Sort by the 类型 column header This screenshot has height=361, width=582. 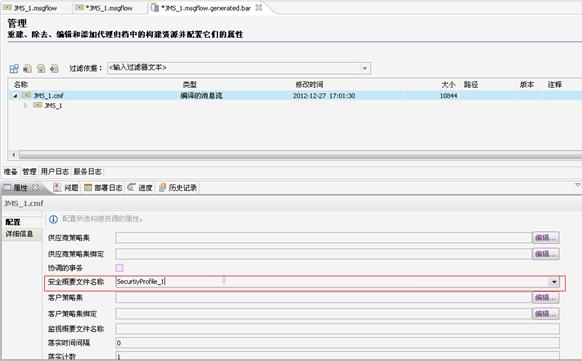click(x=189, y=85)
